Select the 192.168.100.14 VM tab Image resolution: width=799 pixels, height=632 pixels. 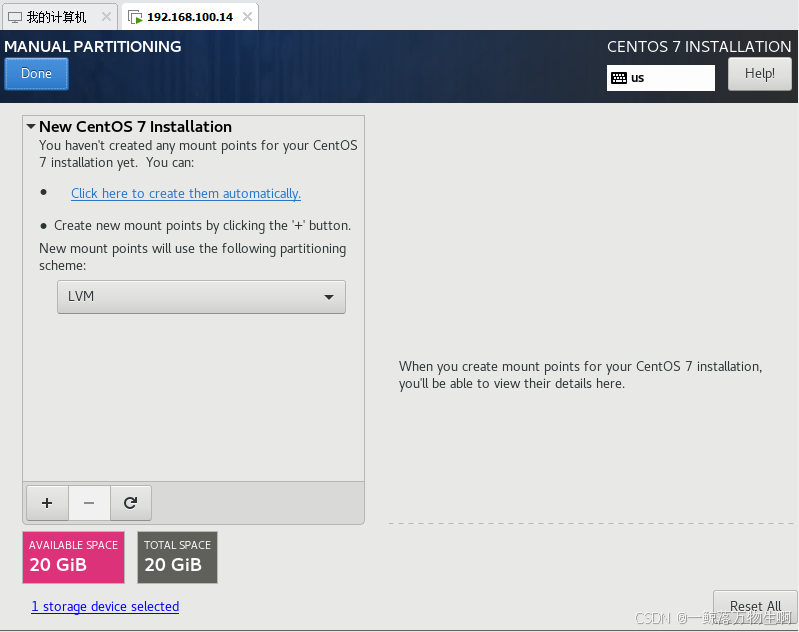pos(190,17)
